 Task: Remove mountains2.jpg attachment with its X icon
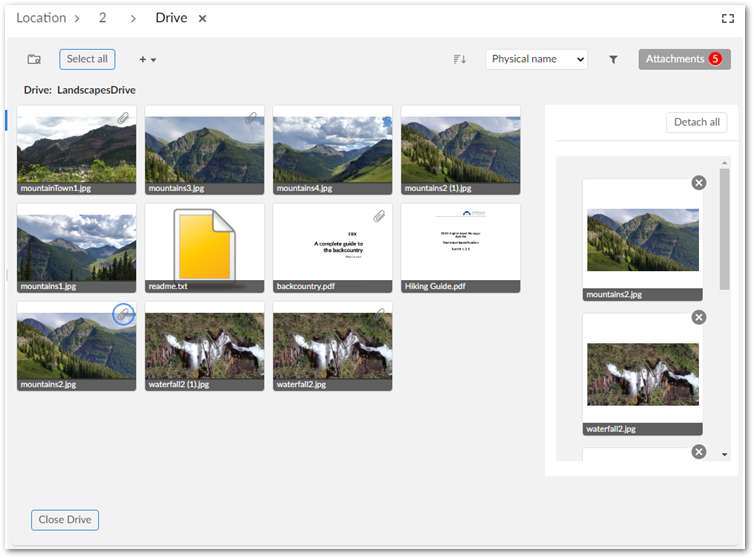click(698, 182)
